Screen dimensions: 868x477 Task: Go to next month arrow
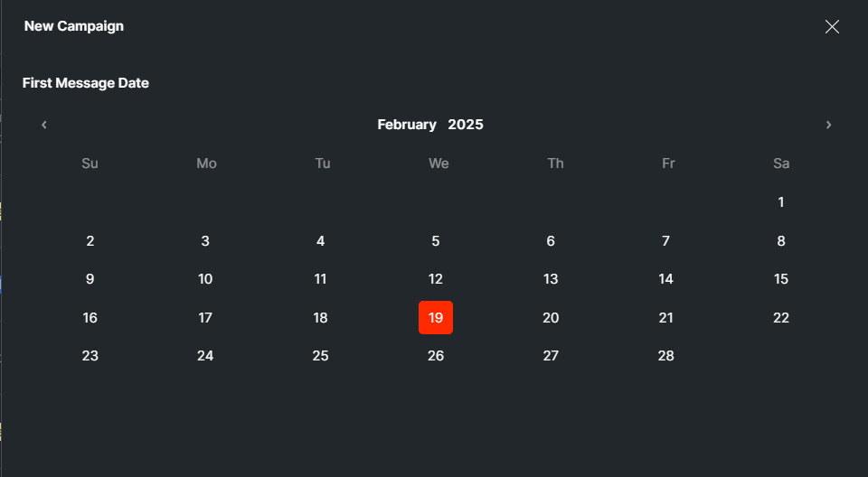pyautogui.click(x=828, y=125)
